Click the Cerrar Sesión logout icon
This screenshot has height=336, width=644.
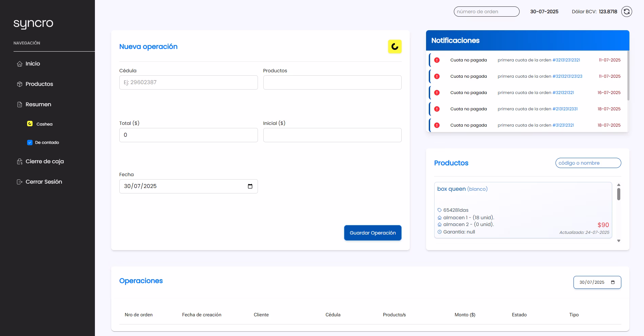20,182
